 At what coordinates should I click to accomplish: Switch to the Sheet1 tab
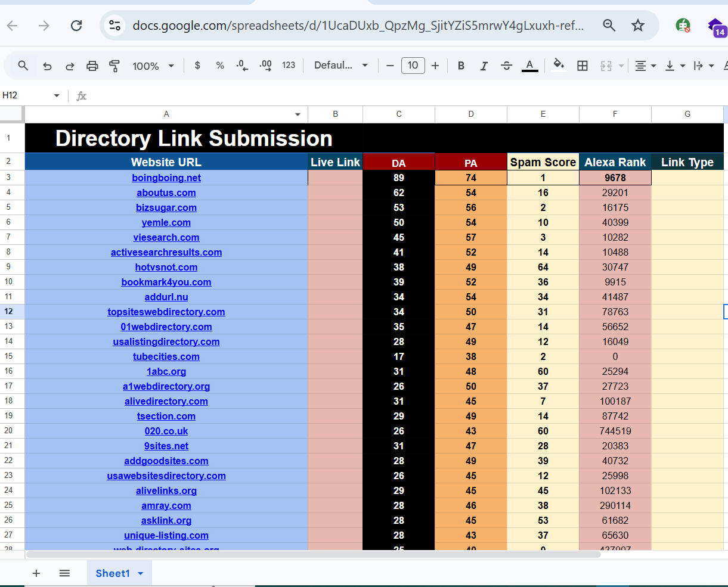point(113,573)
